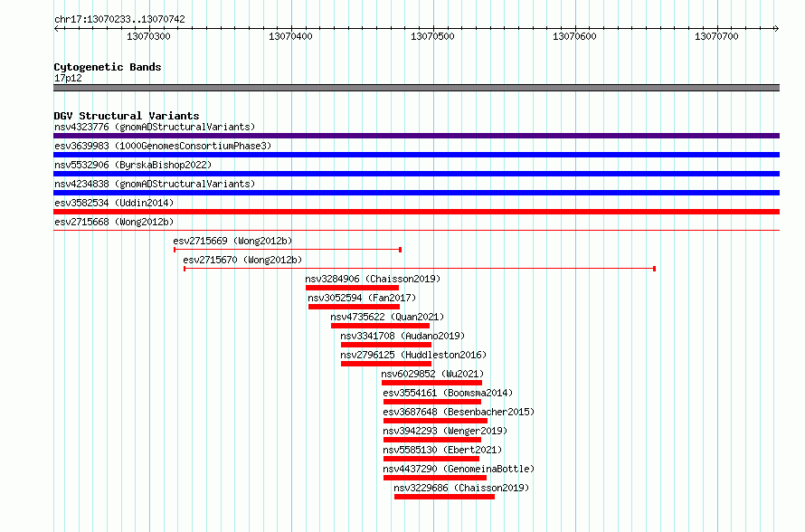Click the nsv4323776 gnomADStructuralVariants label
Viewport: 805px width, 532px height.
155,127
